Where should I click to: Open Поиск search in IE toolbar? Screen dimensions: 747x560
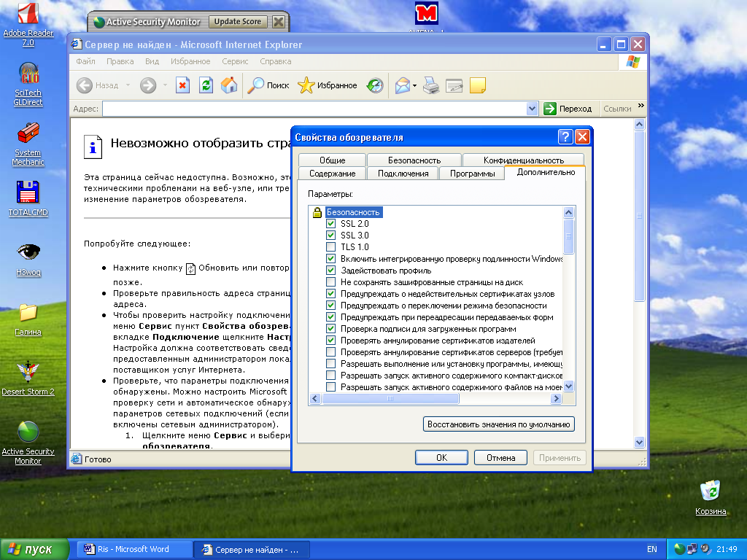268,86
